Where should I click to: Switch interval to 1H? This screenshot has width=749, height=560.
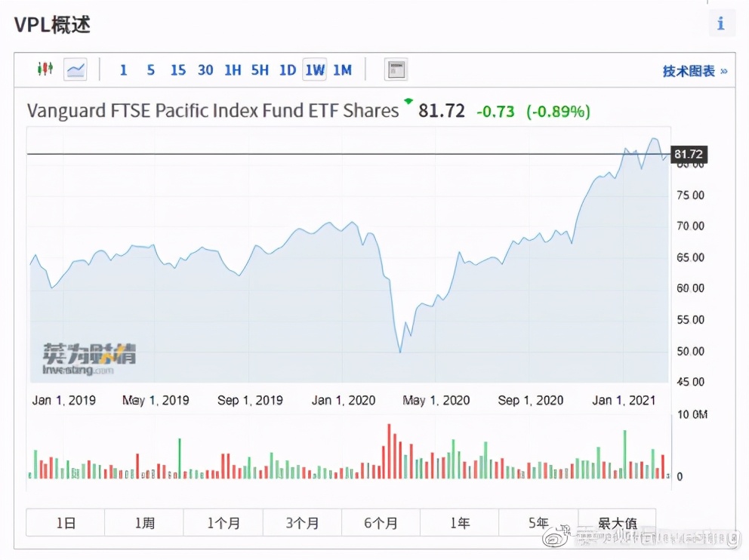(233, 70)
